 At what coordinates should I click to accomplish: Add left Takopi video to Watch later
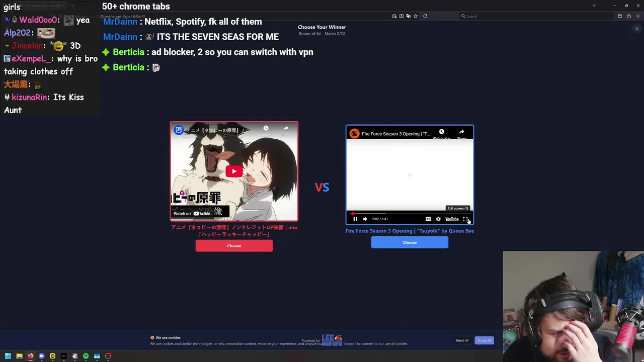click(266, 130)
